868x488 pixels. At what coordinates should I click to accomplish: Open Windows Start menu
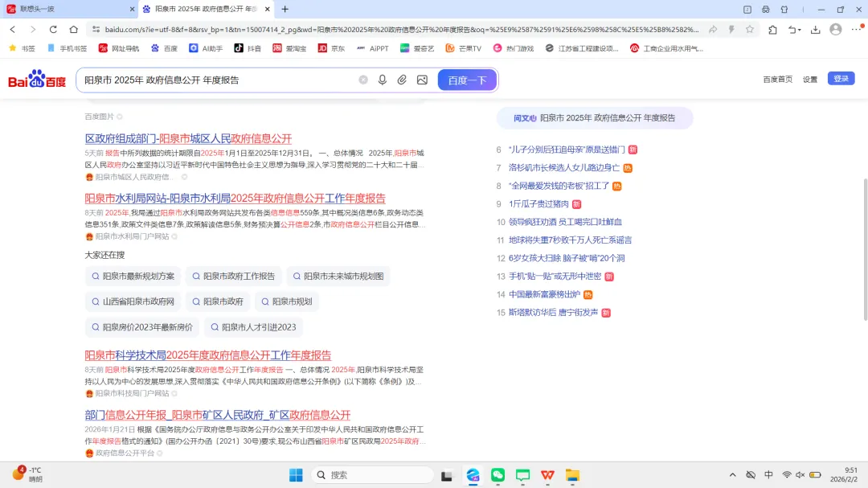296,474
